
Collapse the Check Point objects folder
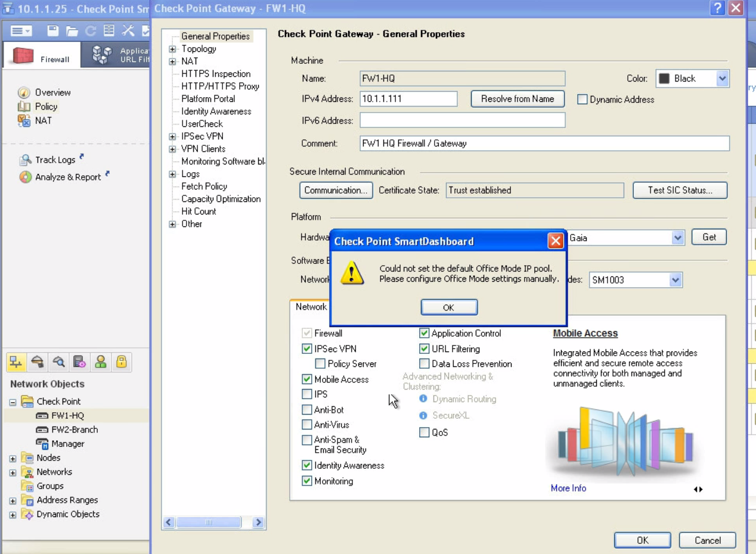(x=13, y=402)
